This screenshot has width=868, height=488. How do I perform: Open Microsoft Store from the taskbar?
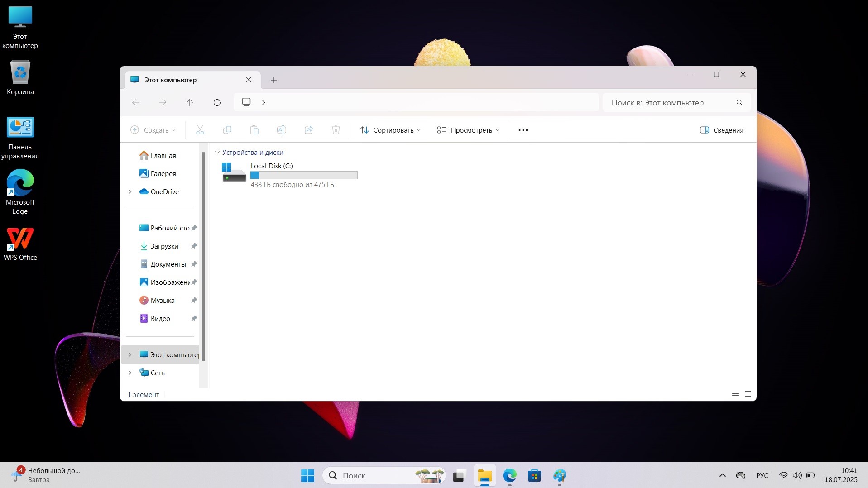pyautogui.click(x=534, y=476)
